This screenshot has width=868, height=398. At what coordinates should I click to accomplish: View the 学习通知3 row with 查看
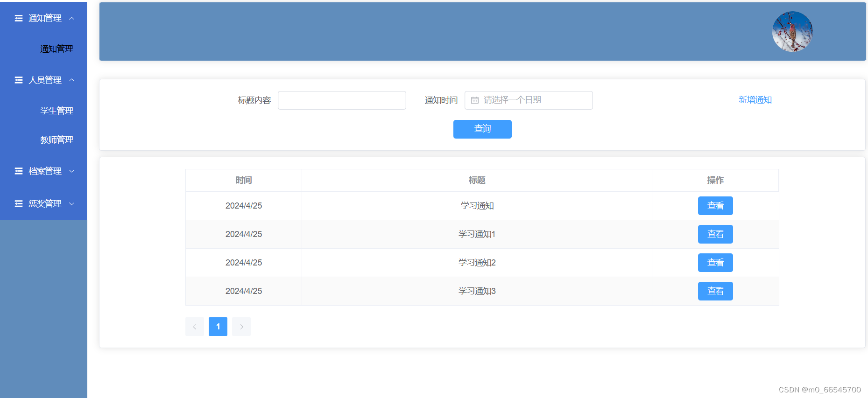pyautogui.click(x=715, y=291)
